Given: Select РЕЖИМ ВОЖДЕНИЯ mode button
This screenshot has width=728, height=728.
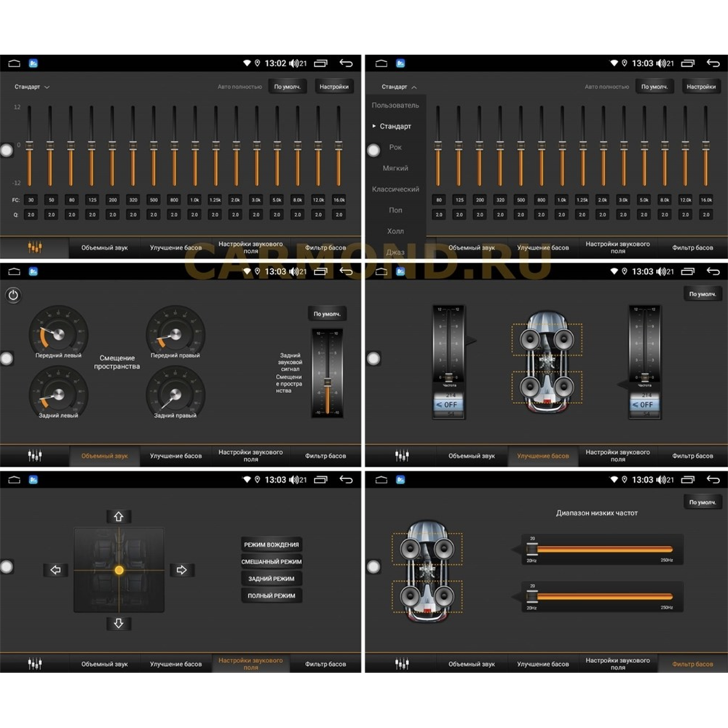Looking at the screenshot, I should point(272,545).
